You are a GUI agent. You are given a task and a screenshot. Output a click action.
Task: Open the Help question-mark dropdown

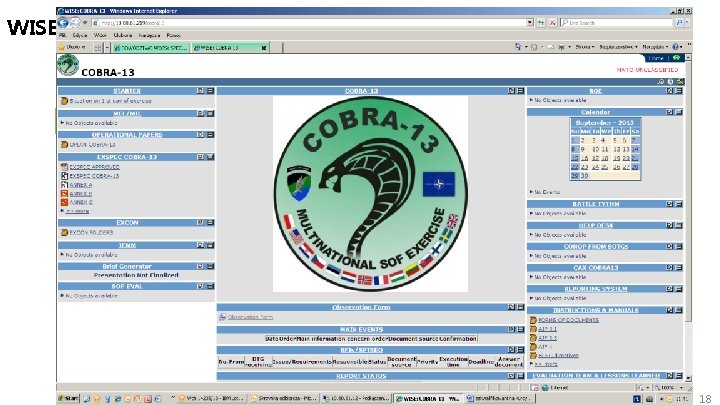point(677,47)
